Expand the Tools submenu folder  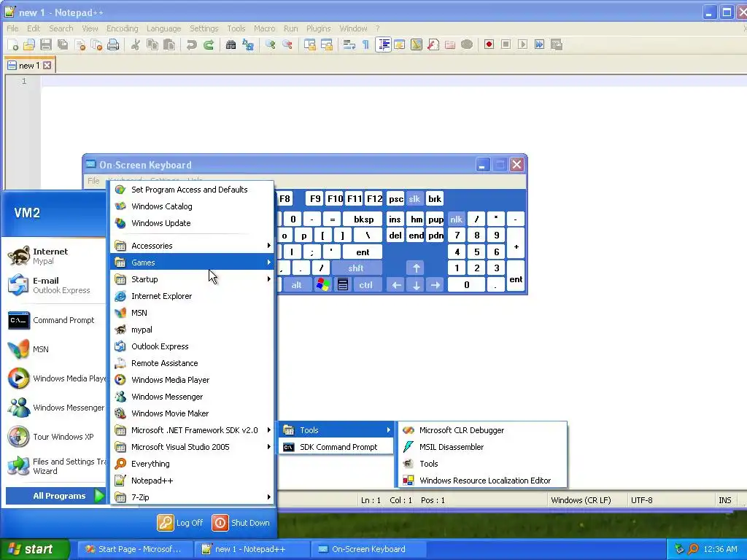coord(336,430)
